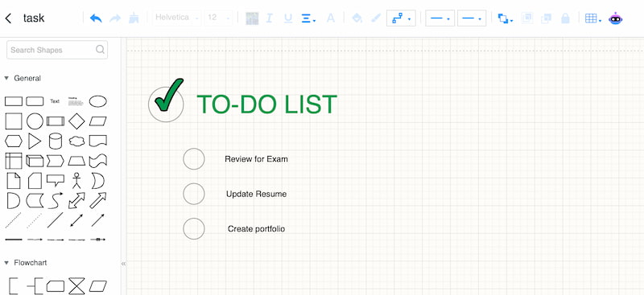Open the insert table dropdown
Image resolution: width=644 pixels, height=295 pixels.
point(593,18)
